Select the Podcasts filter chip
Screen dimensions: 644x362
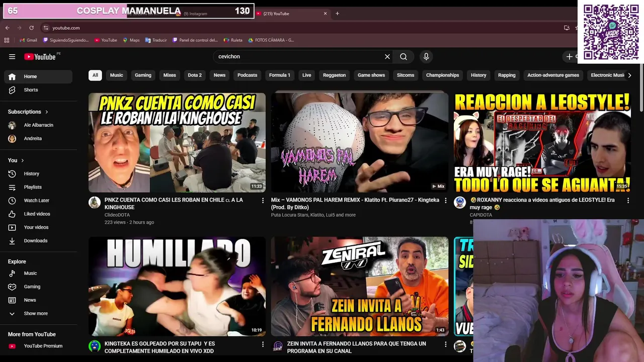coord(247,75)
